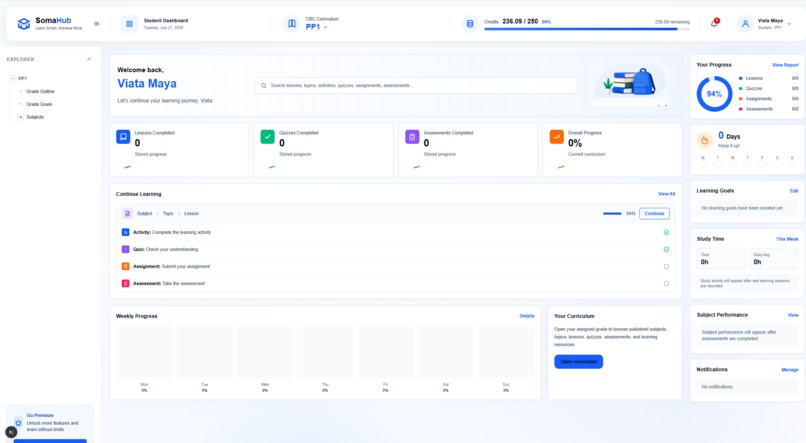Open the notifications bell

click(715, 23)
